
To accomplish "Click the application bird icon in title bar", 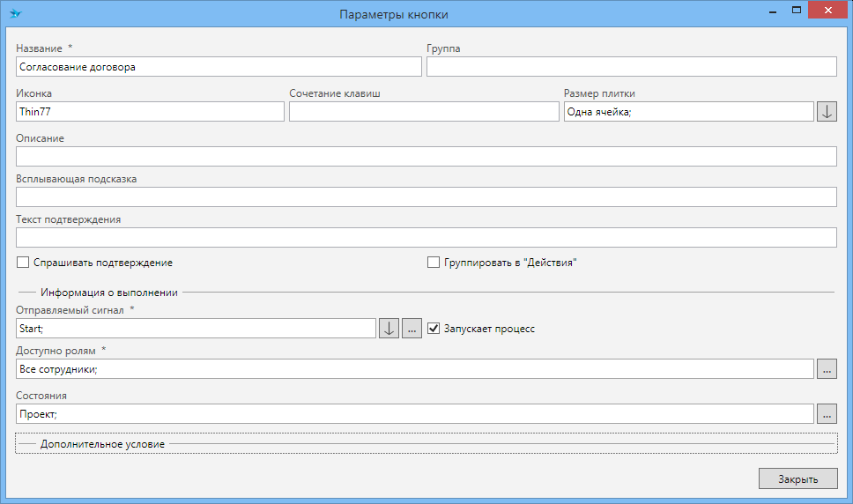I will tap(15, 14).
